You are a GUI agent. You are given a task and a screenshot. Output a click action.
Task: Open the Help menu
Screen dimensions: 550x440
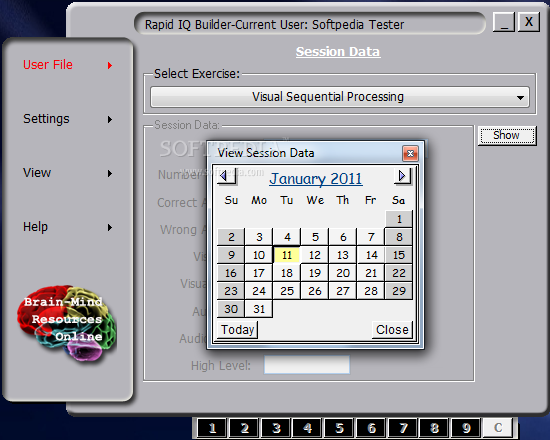click(35, 227)
